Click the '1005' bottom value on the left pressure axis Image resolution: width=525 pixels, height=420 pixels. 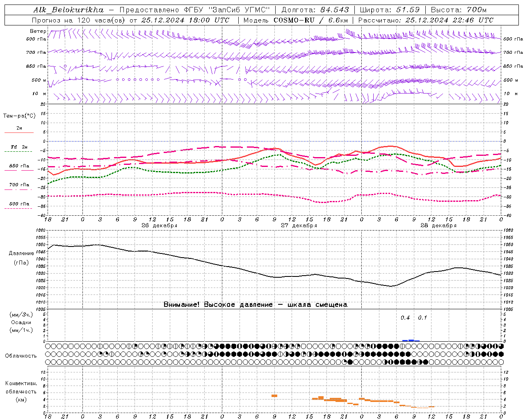click(41, 309)
